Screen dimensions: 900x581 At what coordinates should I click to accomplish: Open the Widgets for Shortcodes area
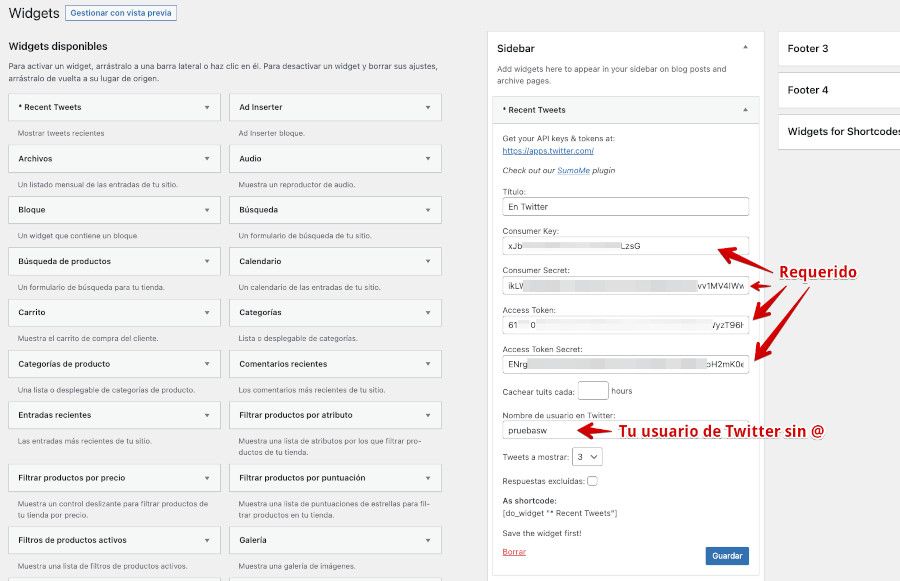(839, 131)
